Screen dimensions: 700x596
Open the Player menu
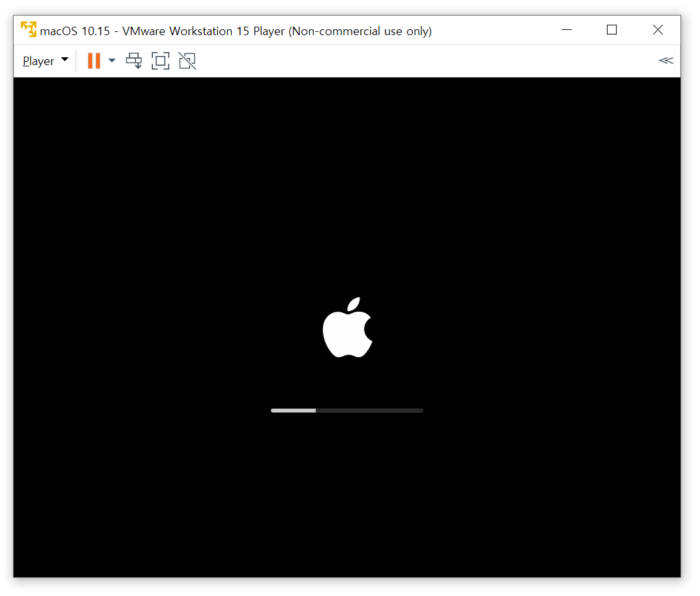point(38,61)
